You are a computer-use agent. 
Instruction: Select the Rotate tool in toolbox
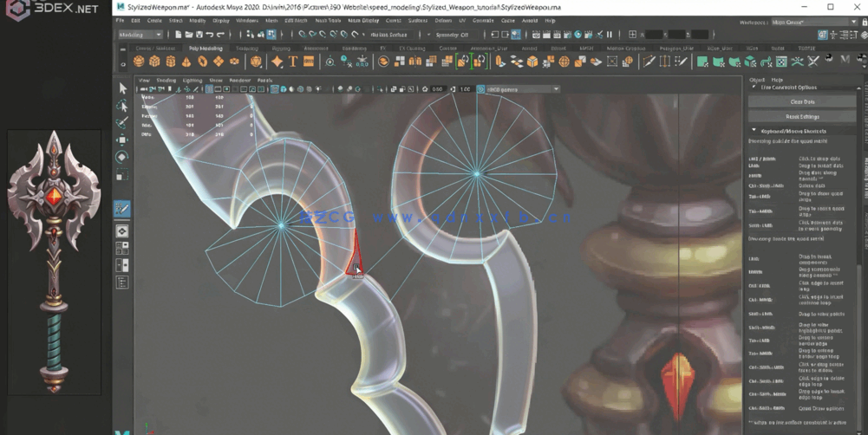tap(122, 157)
